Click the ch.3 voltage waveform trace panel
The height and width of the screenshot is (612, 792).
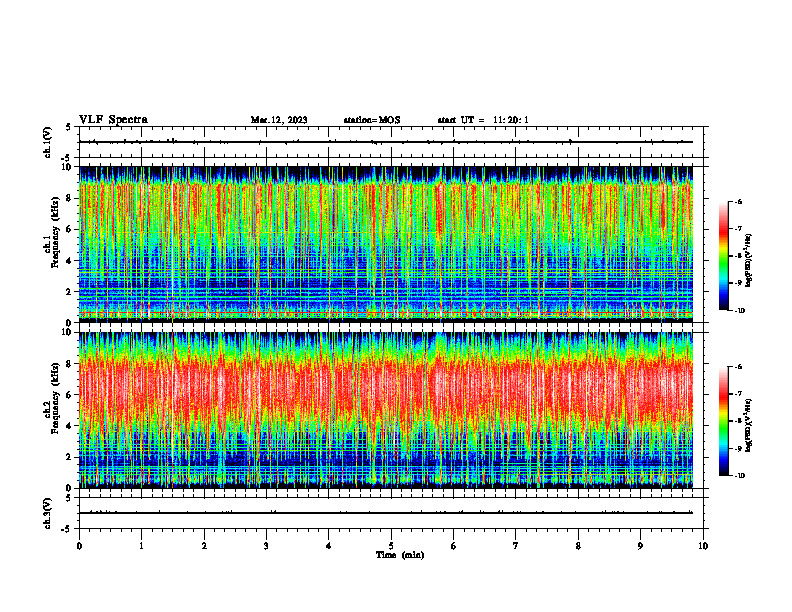coord(391,513)
